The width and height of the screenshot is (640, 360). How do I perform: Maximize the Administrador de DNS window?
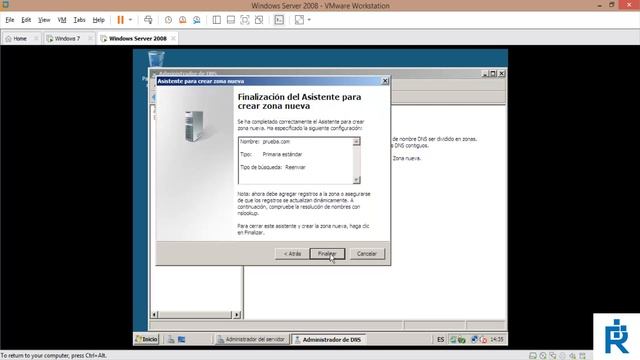tap(493, 73)
